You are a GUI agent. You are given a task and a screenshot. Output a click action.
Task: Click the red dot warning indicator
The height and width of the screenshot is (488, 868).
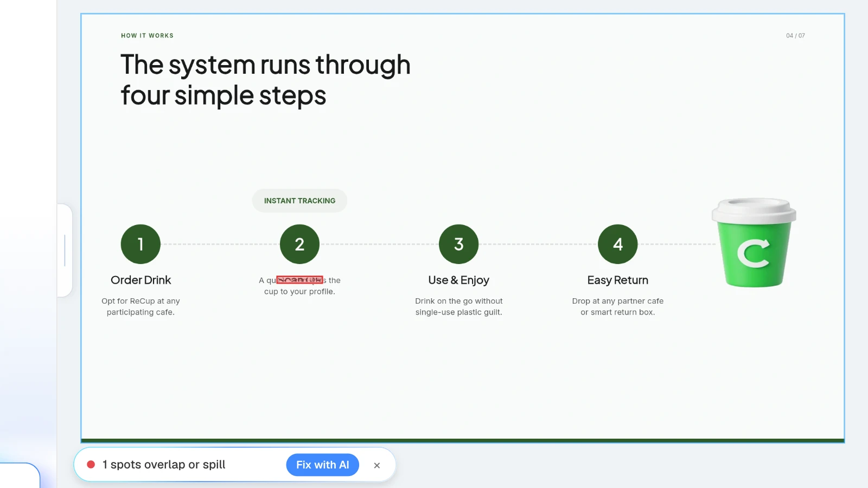91,465
